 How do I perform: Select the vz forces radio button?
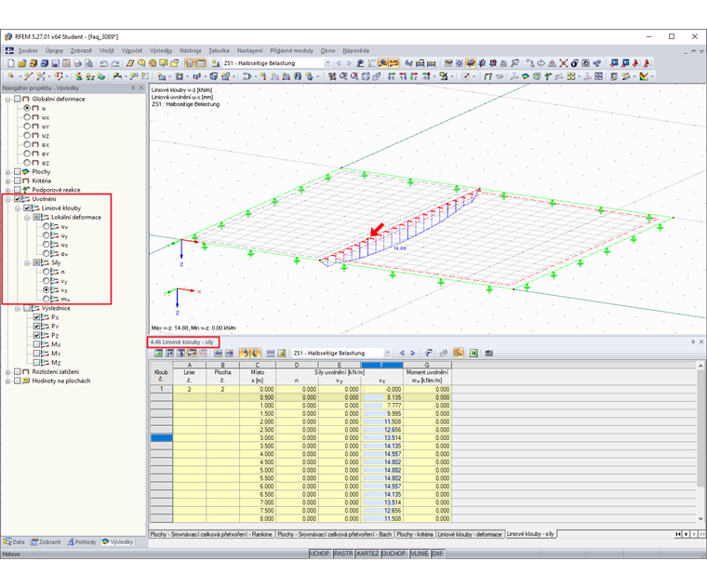coord(46,290)
